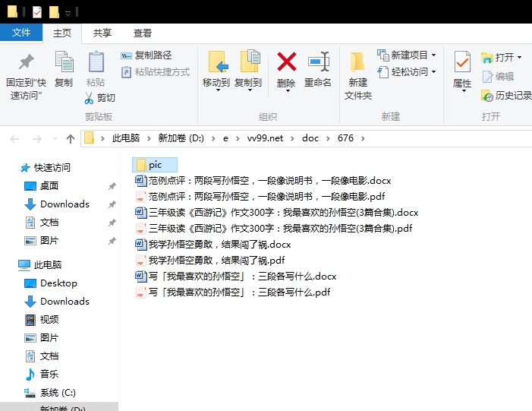Viewport: 532px width, 411px height.
Task: Open pinned 桌面 under Quick Access
Action: (42, 186)
